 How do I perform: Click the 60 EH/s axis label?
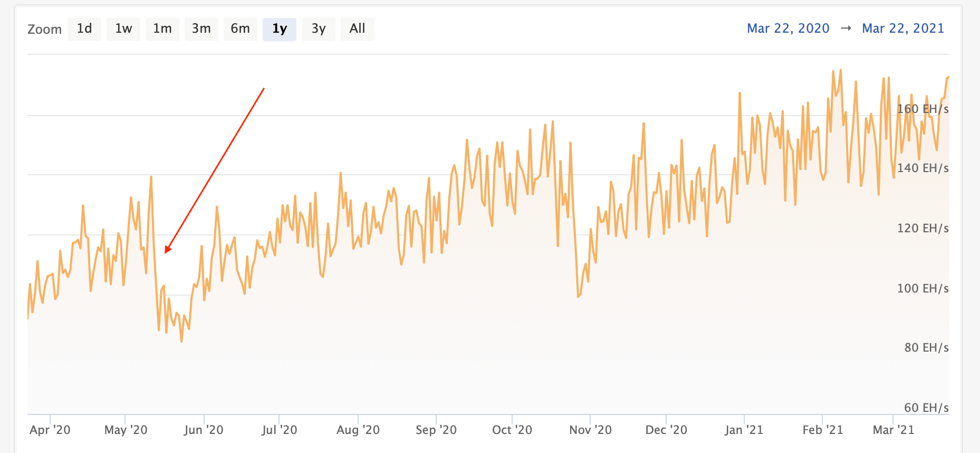click(x=927, y=408)
